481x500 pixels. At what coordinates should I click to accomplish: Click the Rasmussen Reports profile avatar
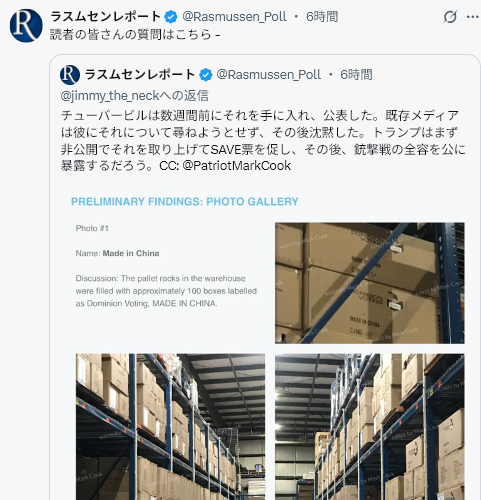coord(26,26)
